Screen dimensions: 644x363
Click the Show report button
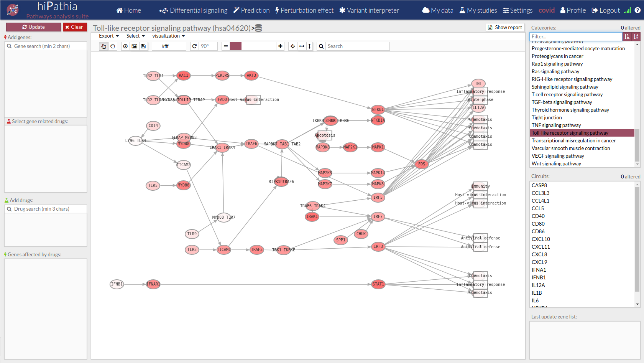[505, 27]
